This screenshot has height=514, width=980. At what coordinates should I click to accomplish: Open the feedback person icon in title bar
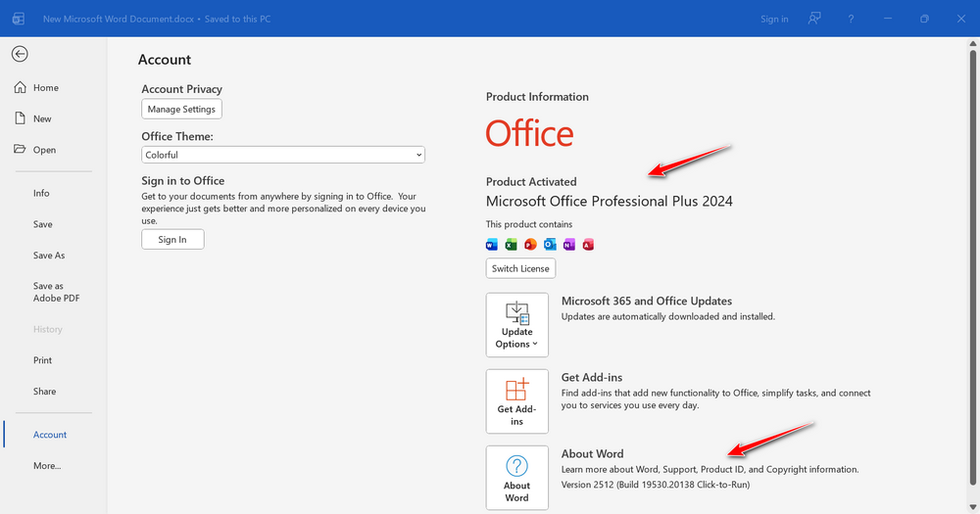click(813, 19)
